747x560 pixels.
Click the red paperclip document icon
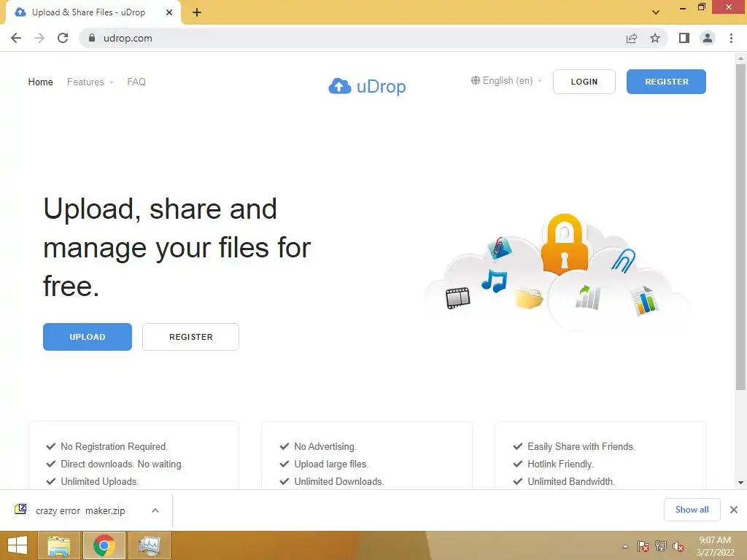tap(499, 248)
